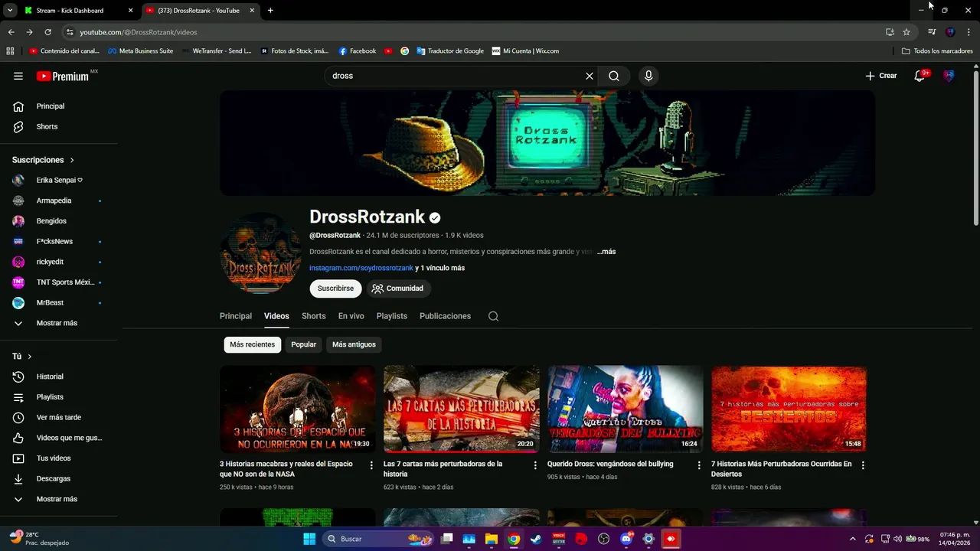Open the YouTube hamburger guide menu

(x=18, y=76)
